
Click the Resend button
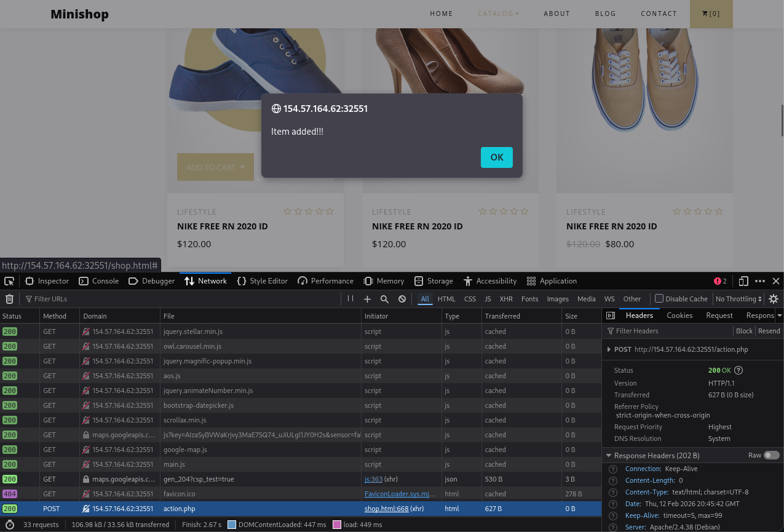(769, 331)
